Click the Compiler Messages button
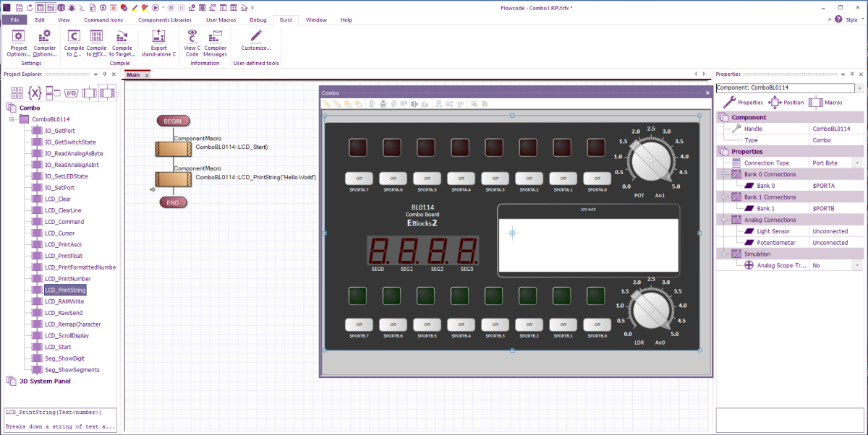Screen dimensions: 868x435 (215, 42)
